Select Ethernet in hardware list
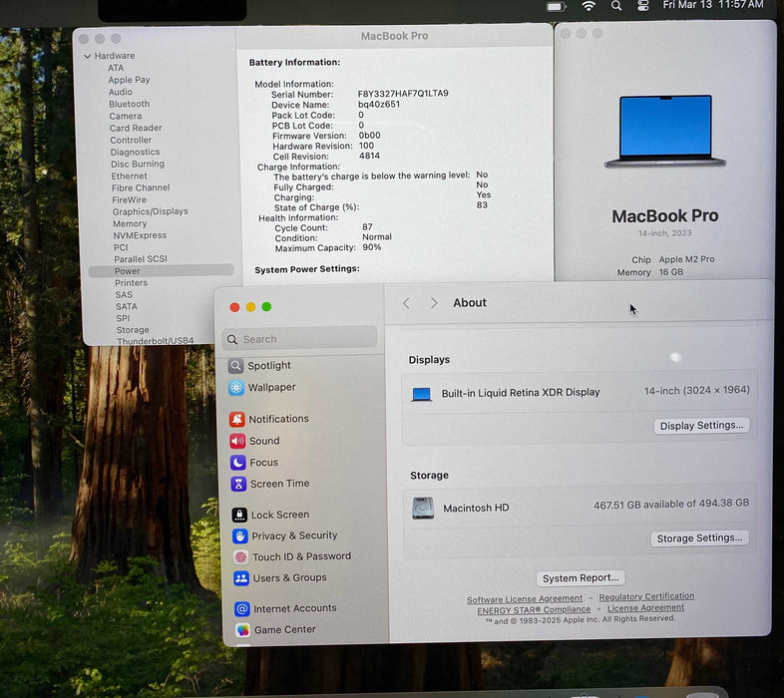The height and width of the screenshot is (698, 784). (x=129, y=176)
